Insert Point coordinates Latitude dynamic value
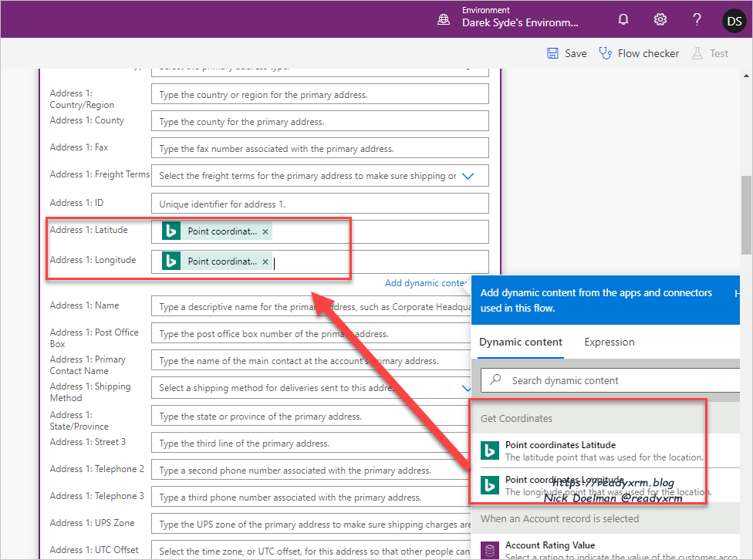This screenshot has height=560, width=753. 559,445
